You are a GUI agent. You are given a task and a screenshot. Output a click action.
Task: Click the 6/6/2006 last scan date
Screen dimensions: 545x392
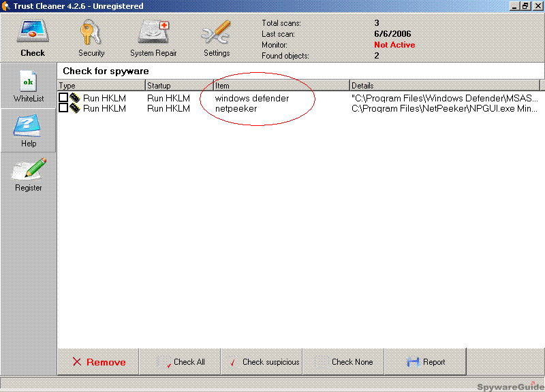coord(392,33)
